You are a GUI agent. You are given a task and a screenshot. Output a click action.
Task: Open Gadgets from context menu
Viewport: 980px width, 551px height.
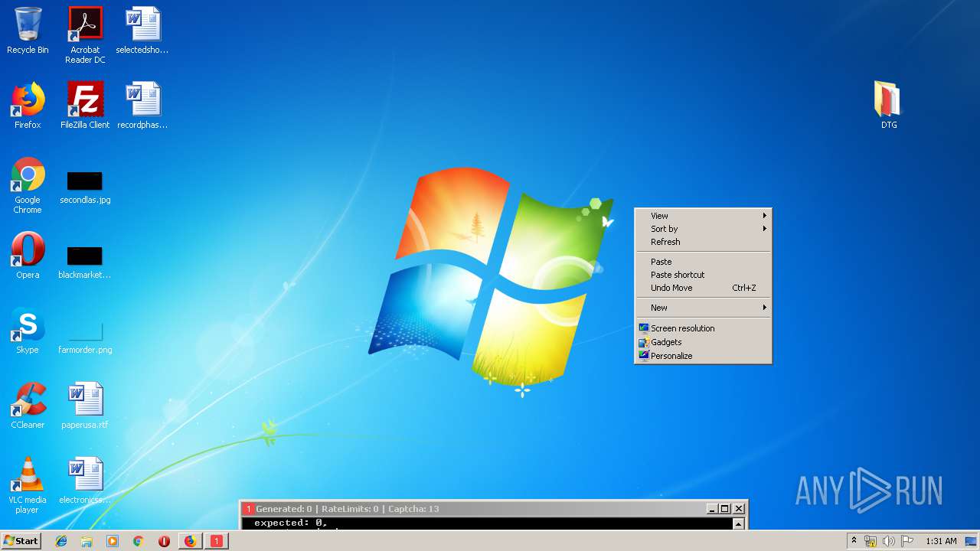click(x=704, y=342)
